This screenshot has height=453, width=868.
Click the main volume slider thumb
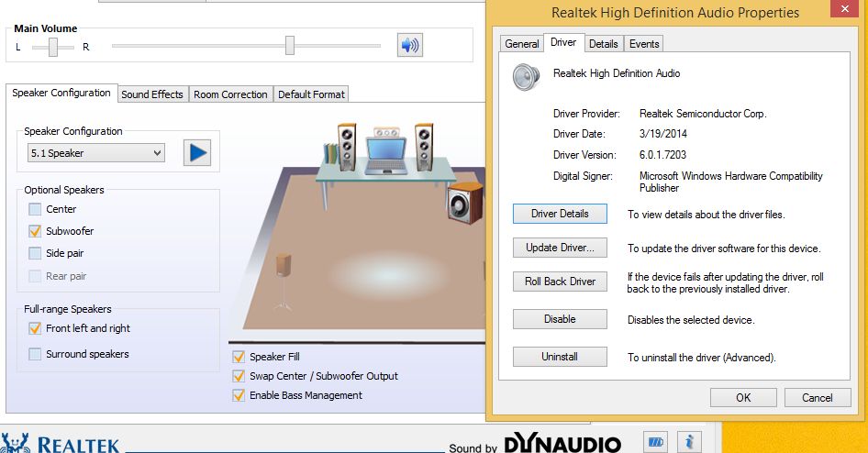(x=290, y=45)
